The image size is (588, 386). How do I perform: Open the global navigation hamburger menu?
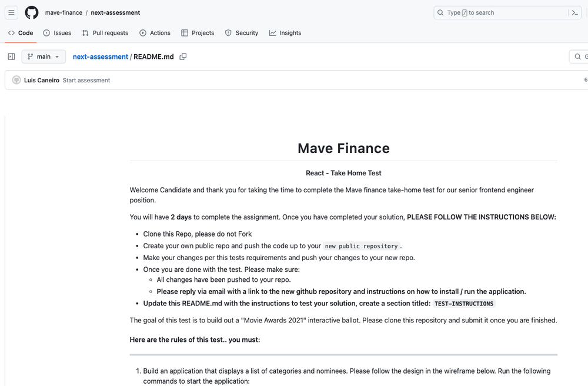pyautogui.click(x=11, y=12)
